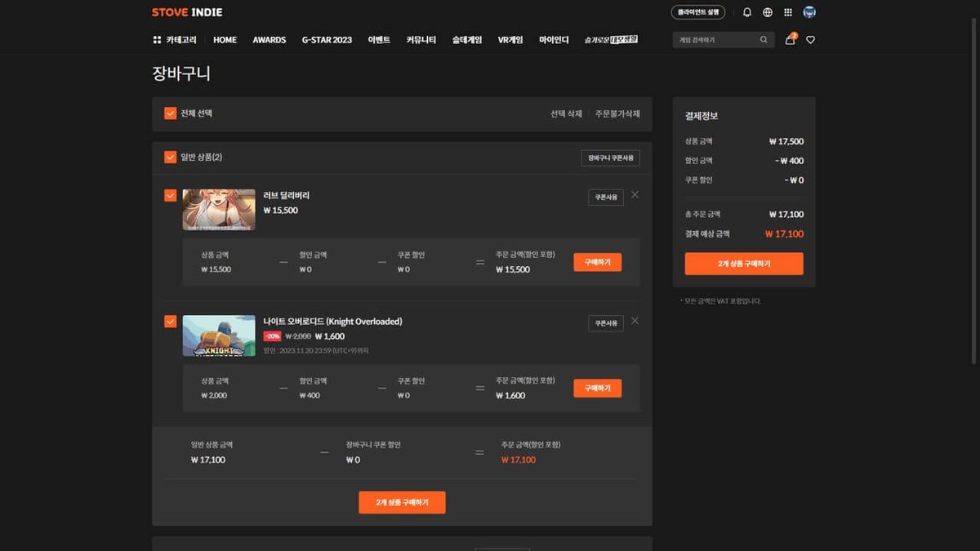Open the 슬데게임 nav item
The width and height of the screenshot is (980, 551).
point(467,40)
